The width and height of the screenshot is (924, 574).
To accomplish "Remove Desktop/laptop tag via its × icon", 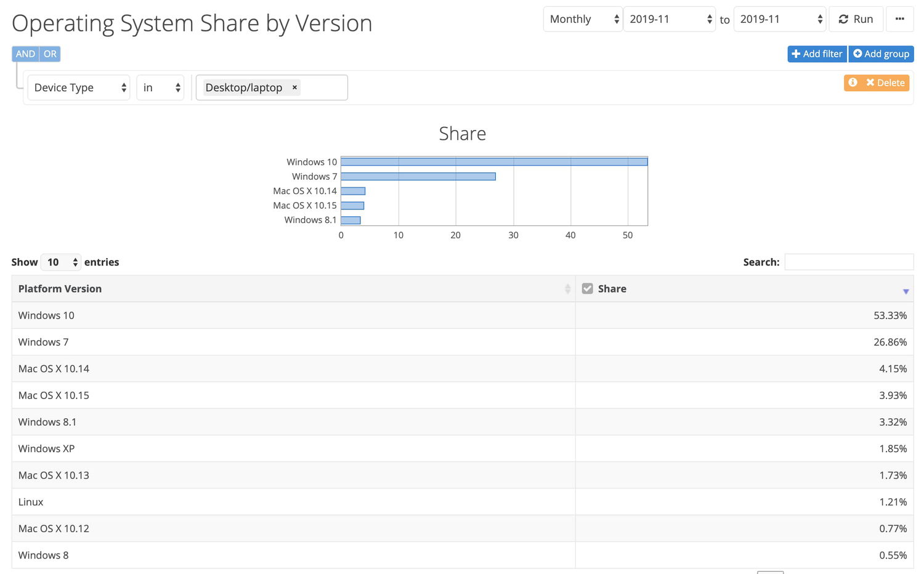I will point(294,87).
